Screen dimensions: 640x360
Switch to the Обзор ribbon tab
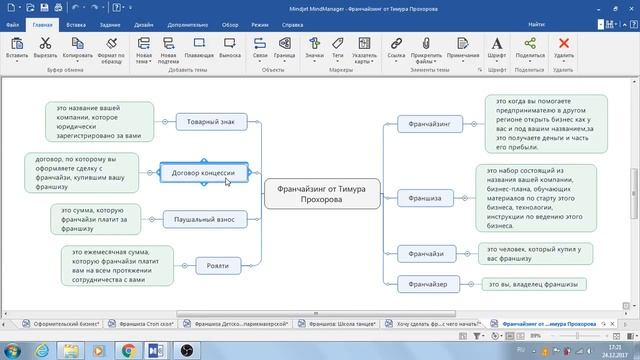click(x=230, y=25)
